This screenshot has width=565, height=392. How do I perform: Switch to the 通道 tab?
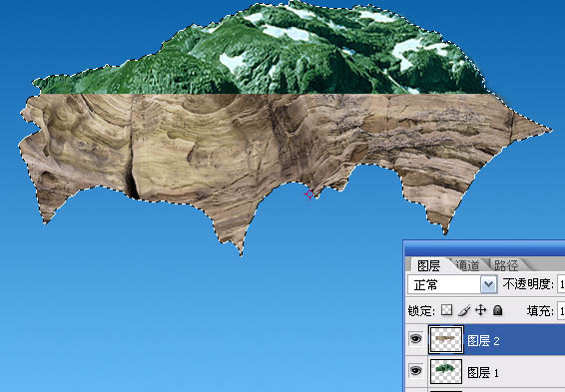467,265
